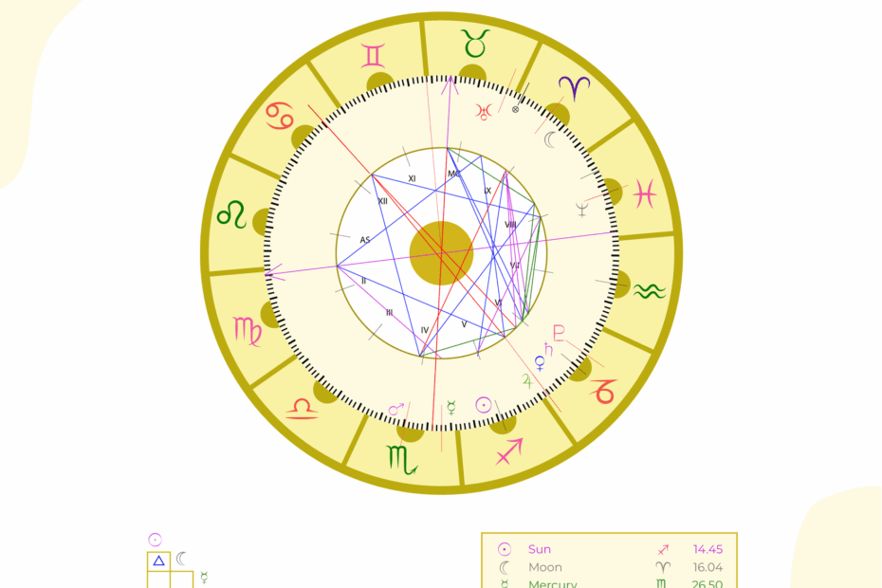The width and height of the screenshot is (882, 588).
Task: Click the green Aquarius wave symbol
Action: pos(650,291)
